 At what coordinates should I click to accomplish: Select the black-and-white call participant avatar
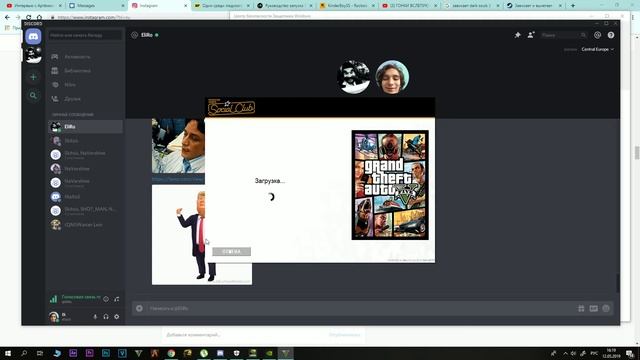pyautogui.click(x=354, y=77)
